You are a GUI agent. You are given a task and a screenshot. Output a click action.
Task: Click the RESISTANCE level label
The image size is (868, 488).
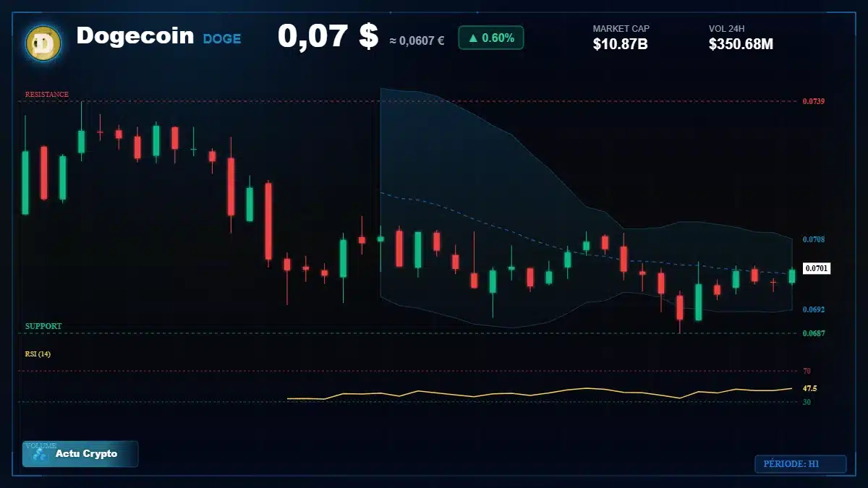pos(47,95)
